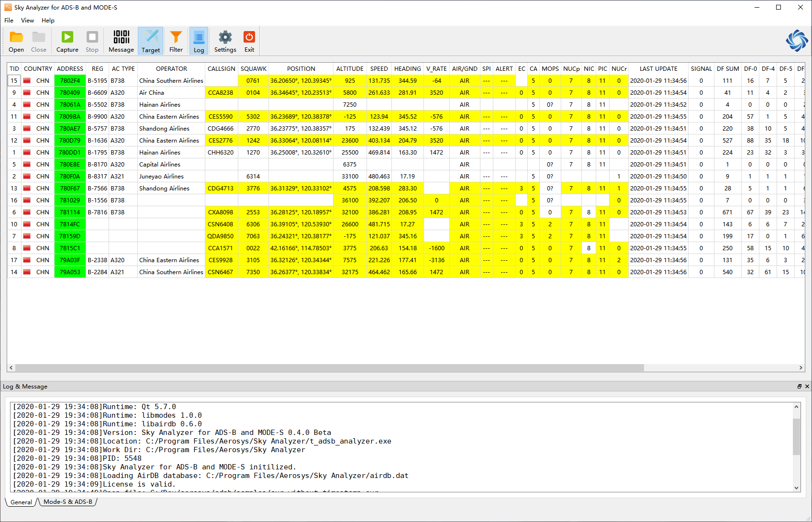Start capture with the green Capture icon
Viewport: 812px width, 522px height.
[x=67, y=41]
